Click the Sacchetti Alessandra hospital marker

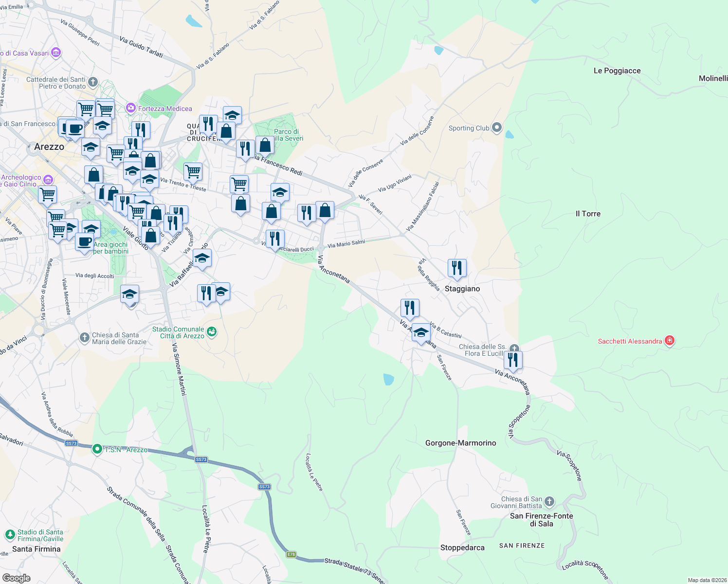coord(670,341)
